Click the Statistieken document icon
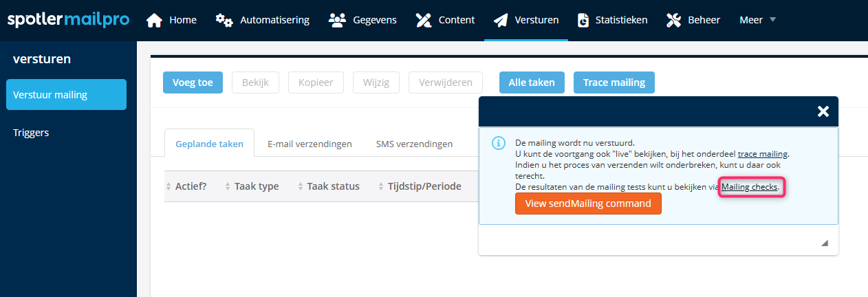The height and width of the screenshot is (297, 868). (583, 20)
